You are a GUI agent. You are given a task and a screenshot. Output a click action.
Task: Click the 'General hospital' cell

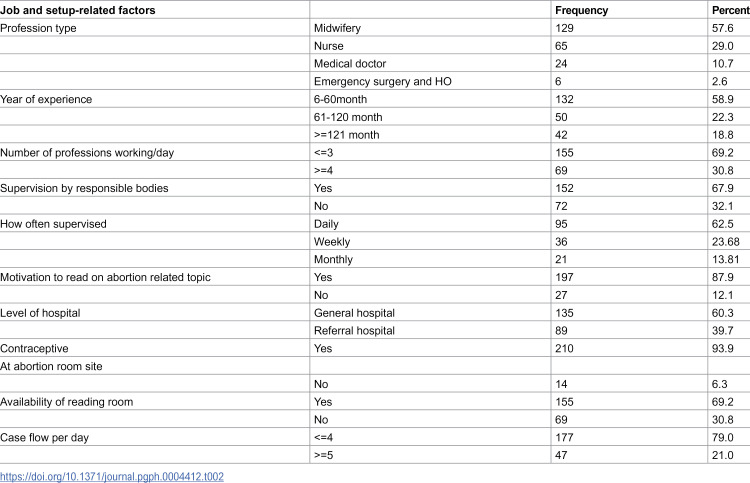pyautogui.click(x=354, y=313)
